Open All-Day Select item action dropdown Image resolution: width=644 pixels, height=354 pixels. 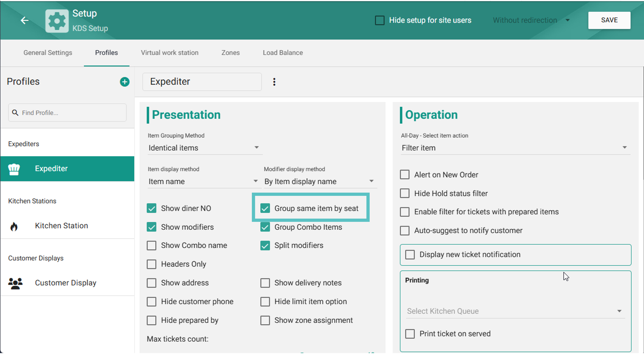(515, 148)
